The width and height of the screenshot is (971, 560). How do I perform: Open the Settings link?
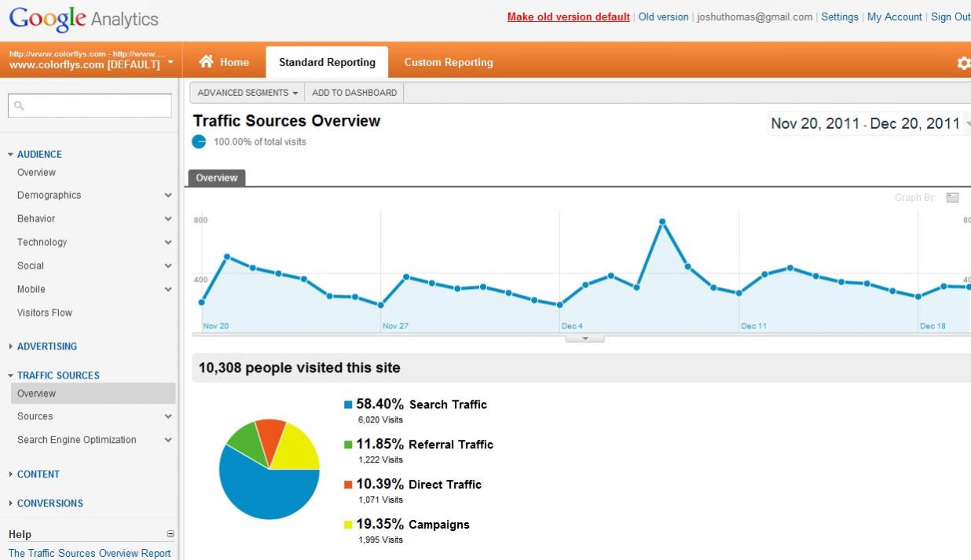point(840,16)
